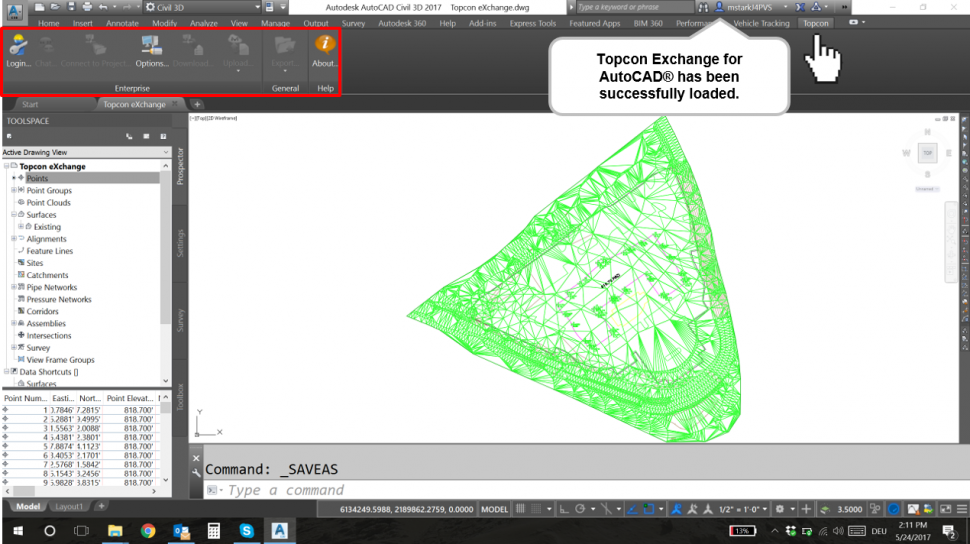The height and width of the screenshot is (544, 970).
Task: Open the Active Drawing View dropdown
Action: (85, 152)
